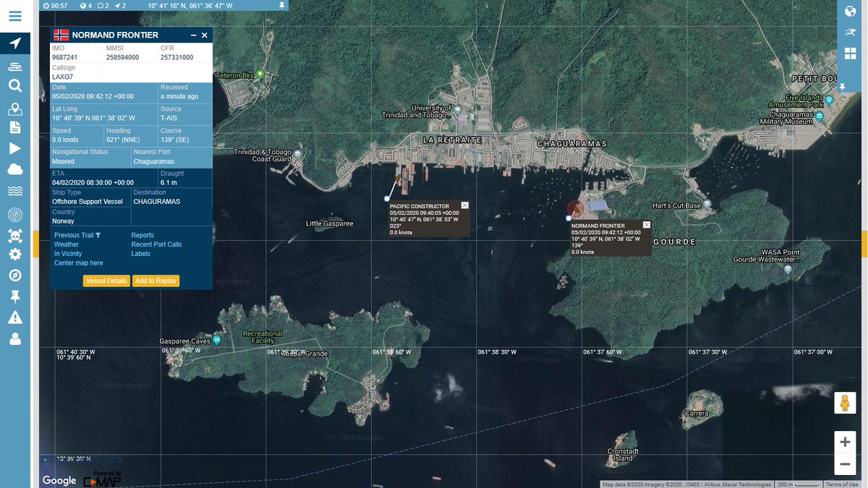Open the search magnifier tool

point(15,86)
